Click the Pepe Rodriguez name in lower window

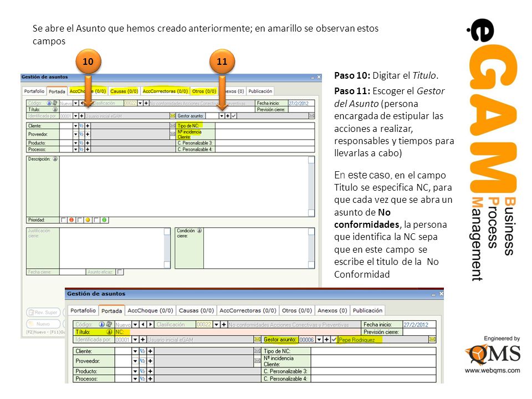coord(357,340)
